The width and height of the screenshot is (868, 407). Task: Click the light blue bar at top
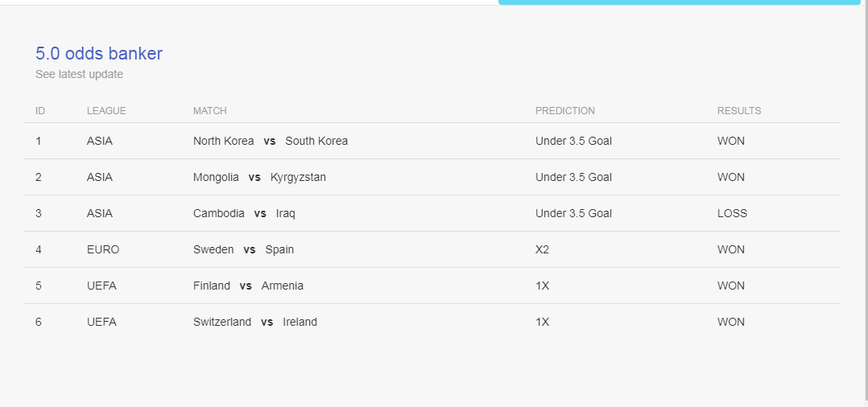(680, 2)
